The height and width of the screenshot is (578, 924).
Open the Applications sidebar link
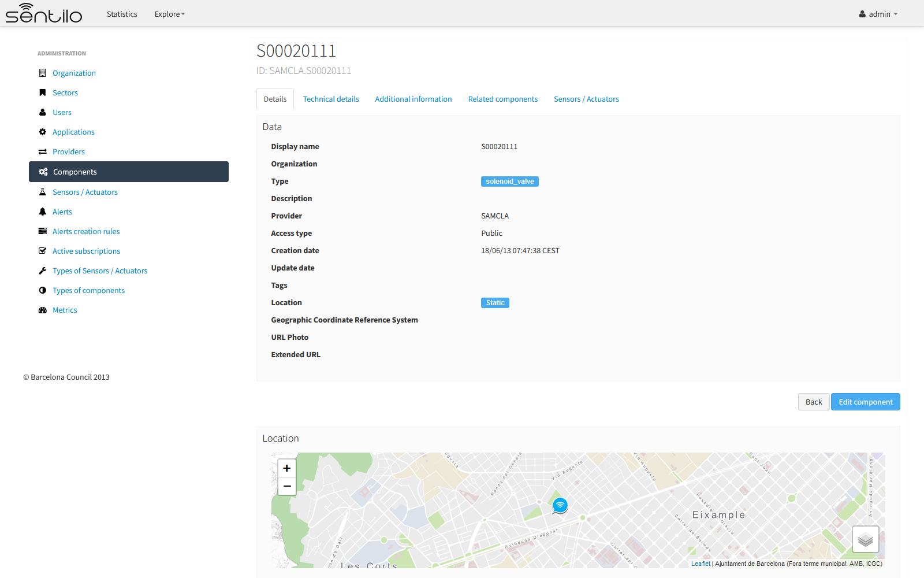point(73,132)
